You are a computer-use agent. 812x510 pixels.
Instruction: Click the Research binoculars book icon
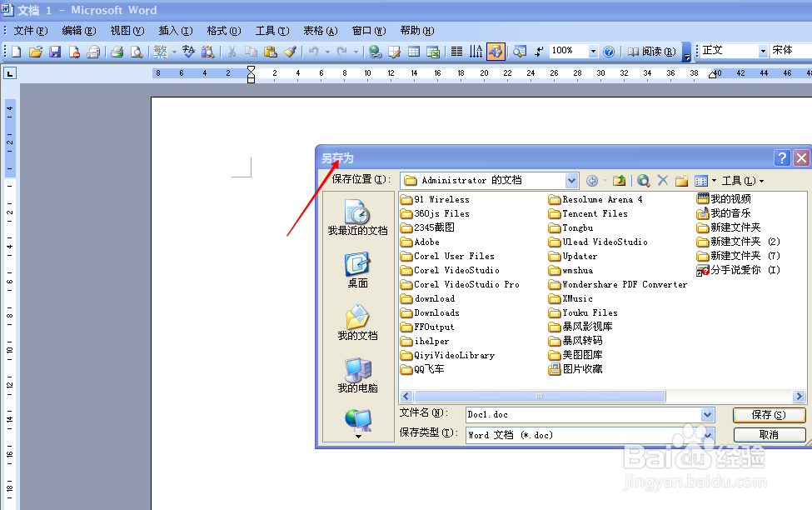point(207,52)
